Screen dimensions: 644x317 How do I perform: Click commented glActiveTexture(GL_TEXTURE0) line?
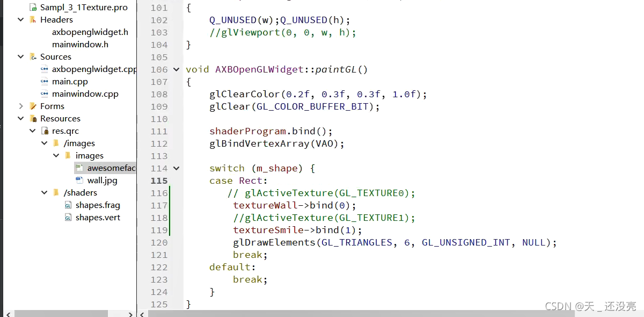pyautogui.click(x=321, y=193)
